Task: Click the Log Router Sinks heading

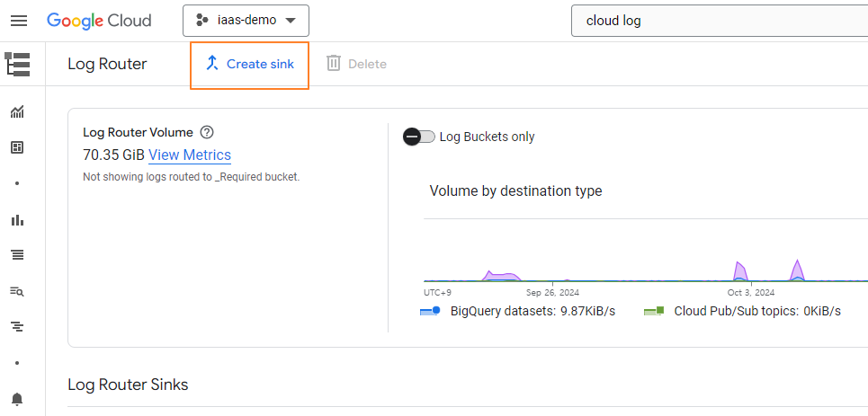Action: [128, 385]
